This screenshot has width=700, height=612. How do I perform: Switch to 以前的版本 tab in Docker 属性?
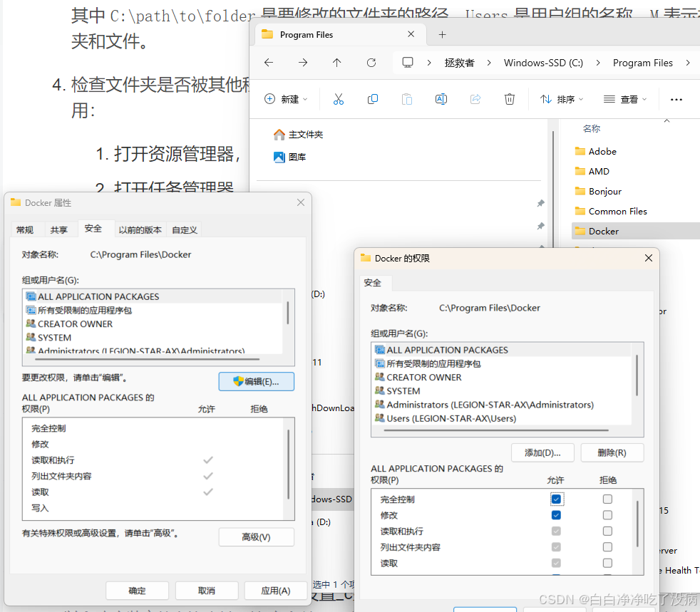(x=140, y=229)
